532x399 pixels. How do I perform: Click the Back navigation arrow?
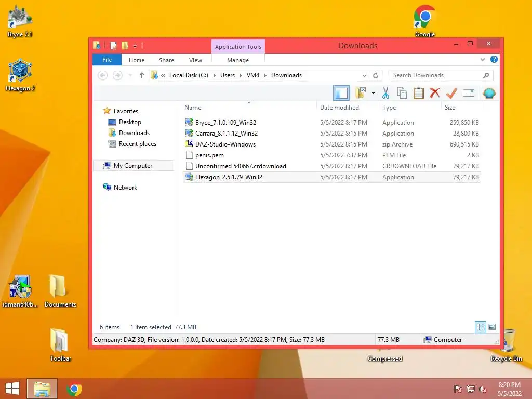[x=103, y=75]
